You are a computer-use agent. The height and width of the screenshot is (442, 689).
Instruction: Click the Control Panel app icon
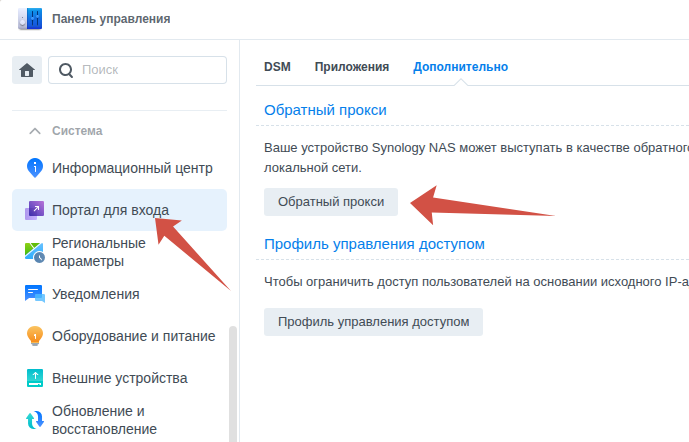[x=28, y=18]
